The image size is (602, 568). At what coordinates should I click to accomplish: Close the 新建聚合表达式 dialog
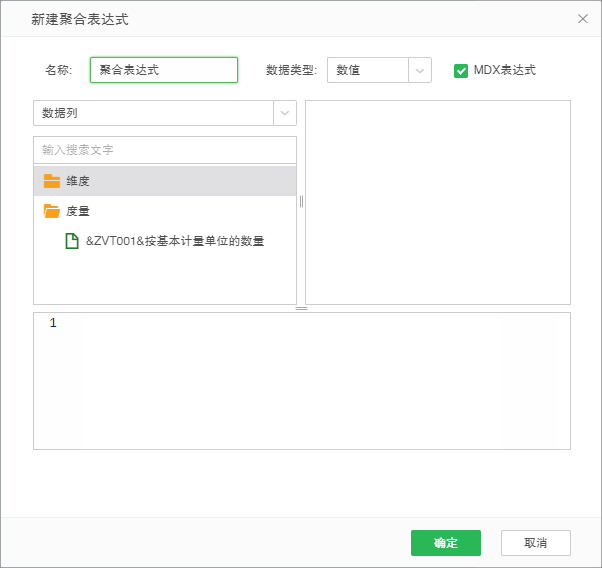pos(583,19)
